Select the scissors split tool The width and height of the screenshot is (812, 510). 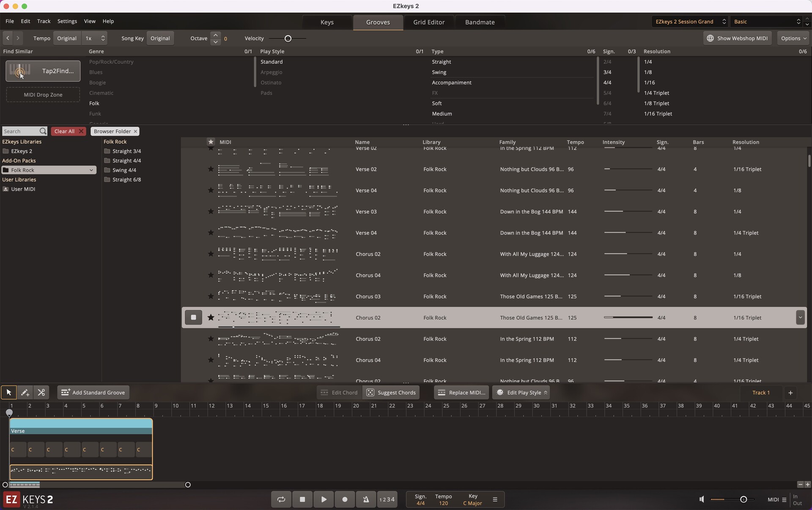(41, 393)
